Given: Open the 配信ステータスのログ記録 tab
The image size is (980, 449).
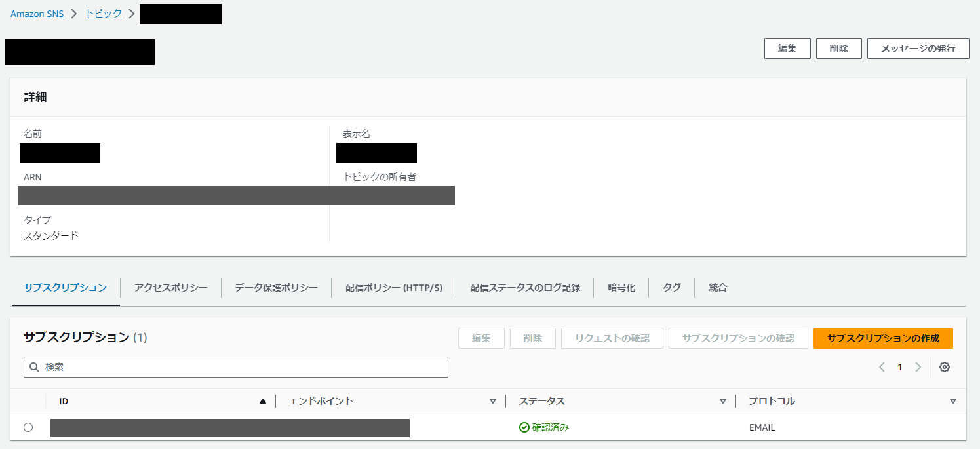Looking at the screenshot, I should pos(525,288).
